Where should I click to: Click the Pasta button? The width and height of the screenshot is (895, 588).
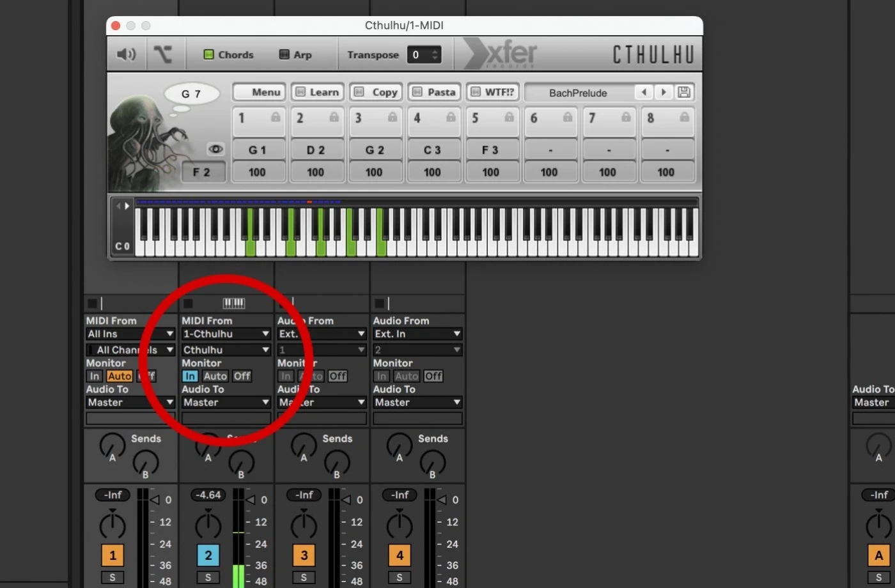point(434,92)
